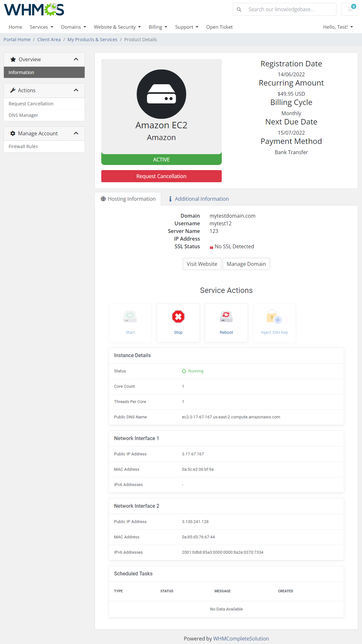Open the Support dropdown menu

[187, 27]
